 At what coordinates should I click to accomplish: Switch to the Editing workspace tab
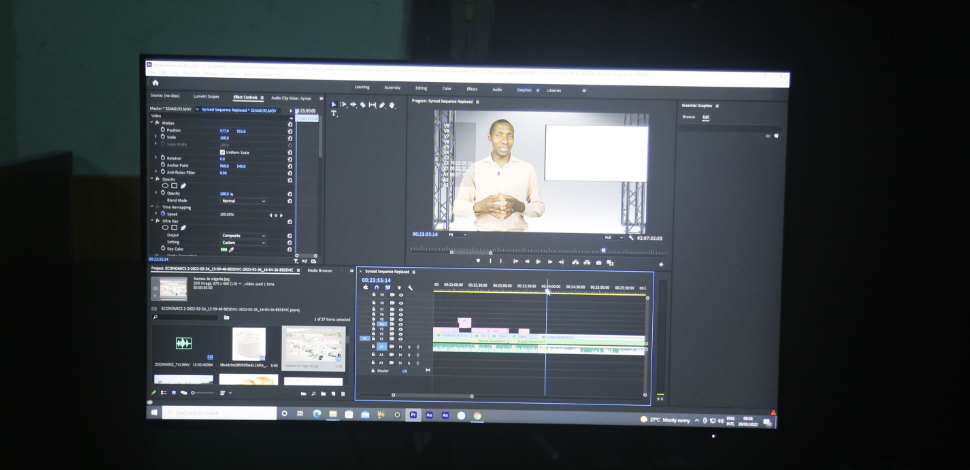tap(421, 88)
